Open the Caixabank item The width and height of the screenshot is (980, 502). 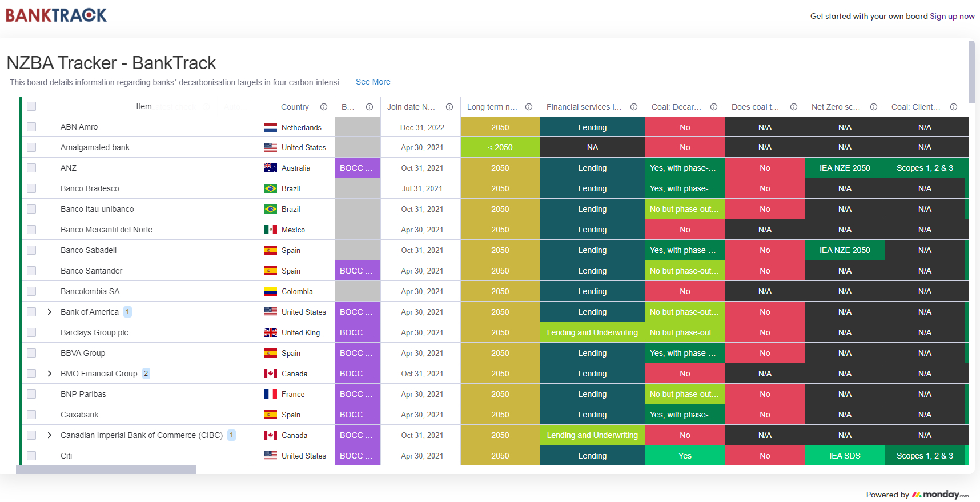79,415
